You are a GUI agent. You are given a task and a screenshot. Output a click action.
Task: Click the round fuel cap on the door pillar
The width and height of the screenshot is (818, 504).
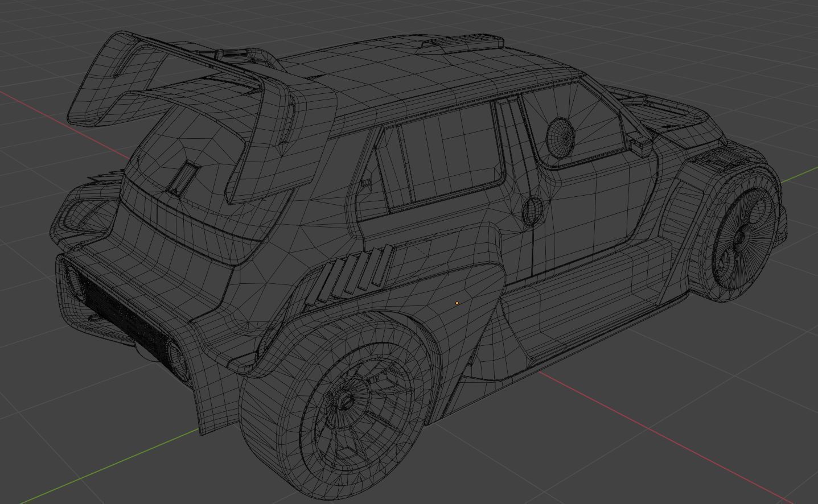(533, 210)
